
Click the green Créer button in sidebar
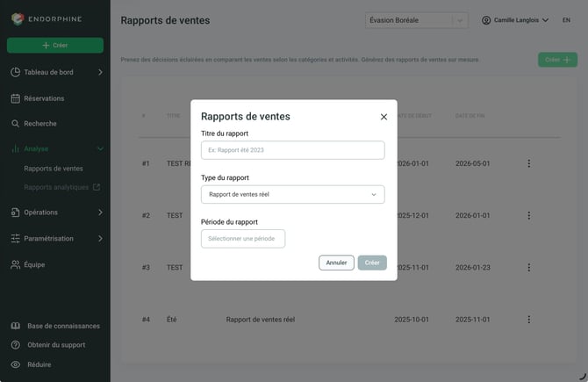click(x=55, y=45)
